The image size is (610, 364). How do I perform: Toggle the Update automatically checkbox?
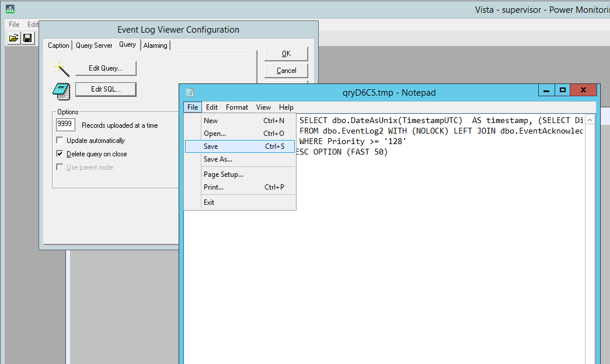click(60, 141)
